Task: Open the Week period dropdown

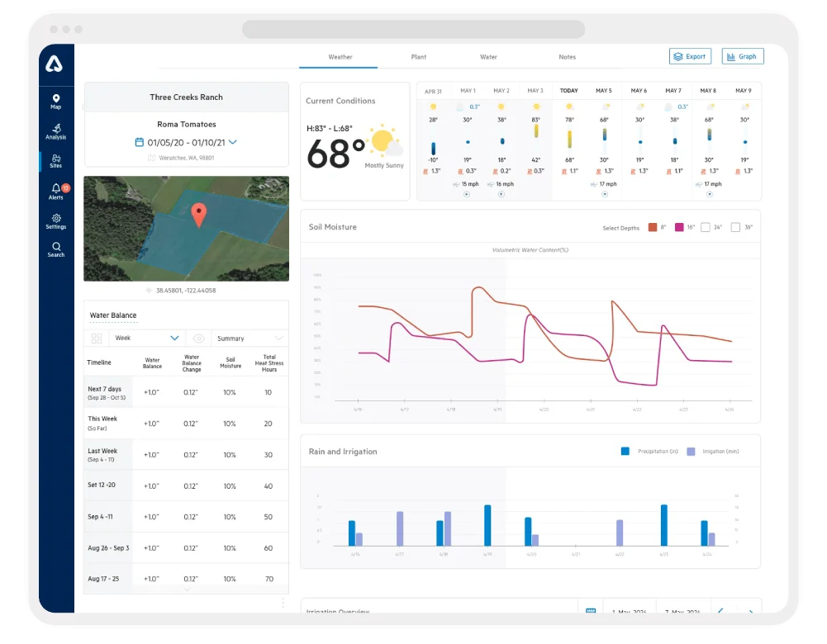Action: 147,339
